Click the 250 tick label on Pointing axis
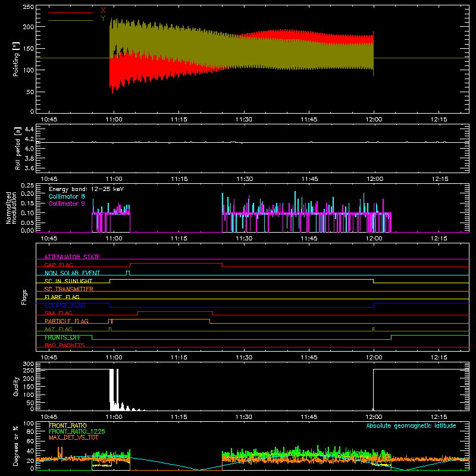 click(29, 7)
